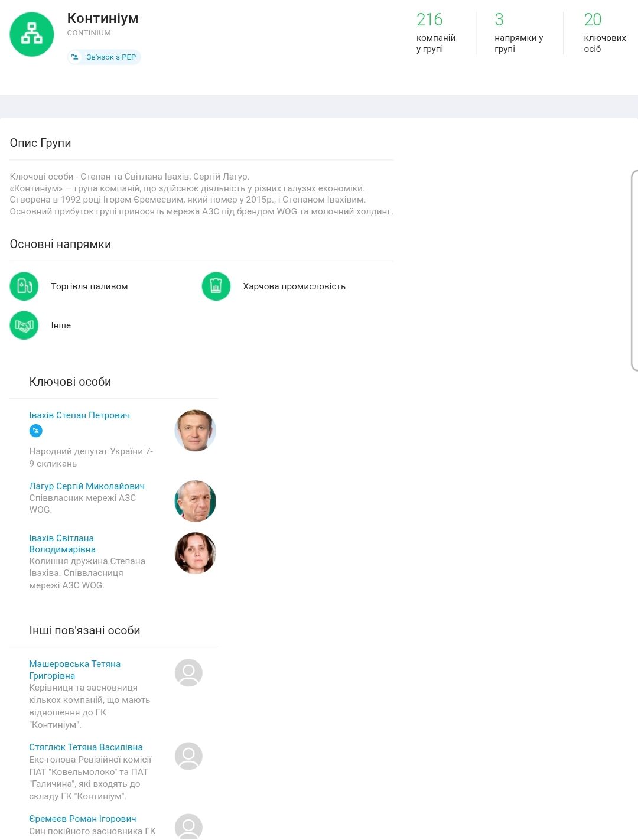The height and width of the screenshot is (840, 638).
Task: Open Івахів Степан Петрович profile link
Action: coord(80,415)
